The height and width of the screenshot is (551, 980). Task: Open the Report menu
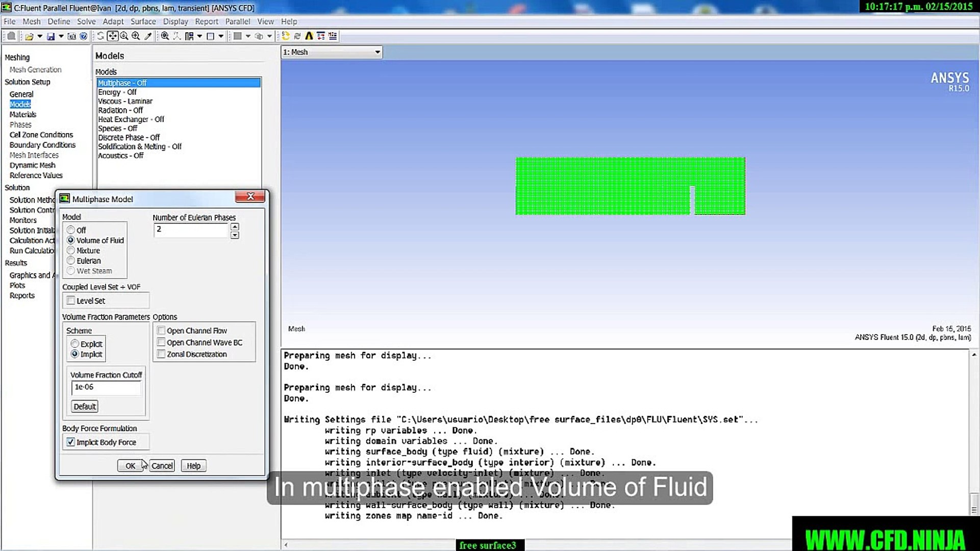(x=206, y=21)
